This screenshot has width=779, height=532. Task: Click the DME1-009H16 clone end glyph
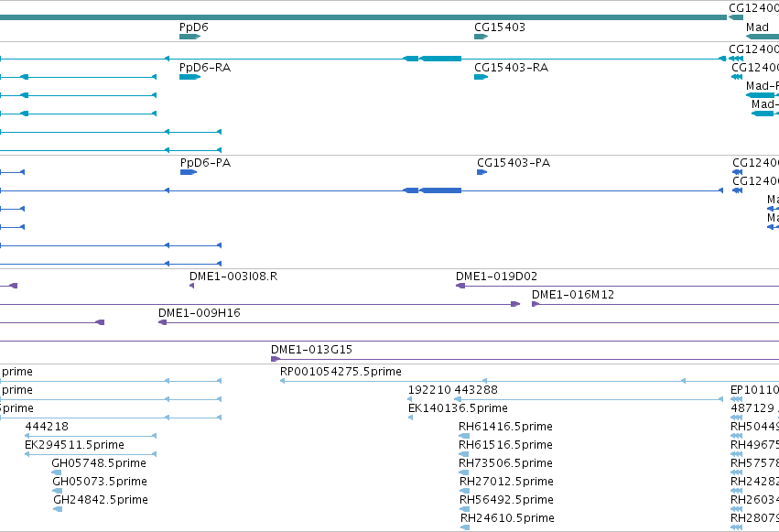(x=162, y=322)
